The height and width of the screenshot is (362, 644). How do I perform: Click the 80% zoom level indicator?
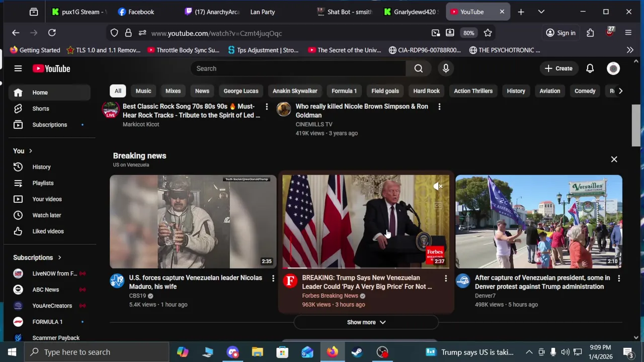coord(468,33)
